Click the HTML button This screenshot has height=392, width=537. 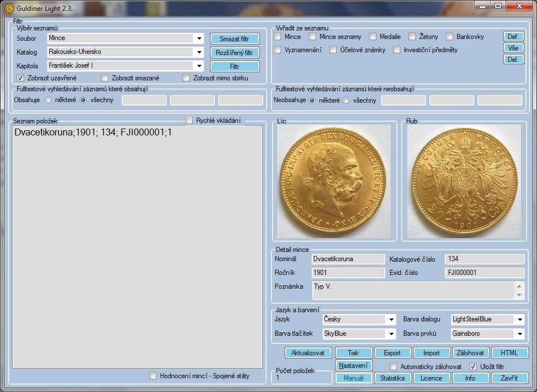pyautogui.click(x=509, y=352)
